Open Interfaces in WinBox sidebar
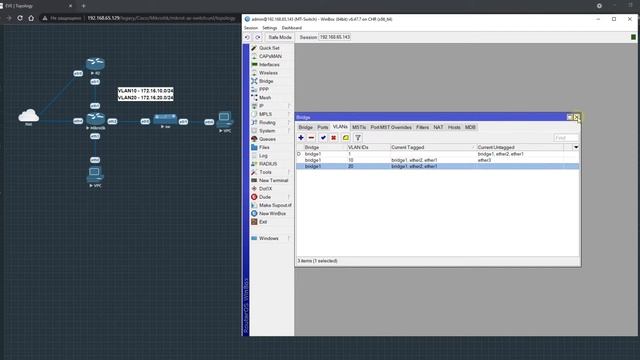Image resolution: width=640 pixels, height=360 pixels. [269, 64]
